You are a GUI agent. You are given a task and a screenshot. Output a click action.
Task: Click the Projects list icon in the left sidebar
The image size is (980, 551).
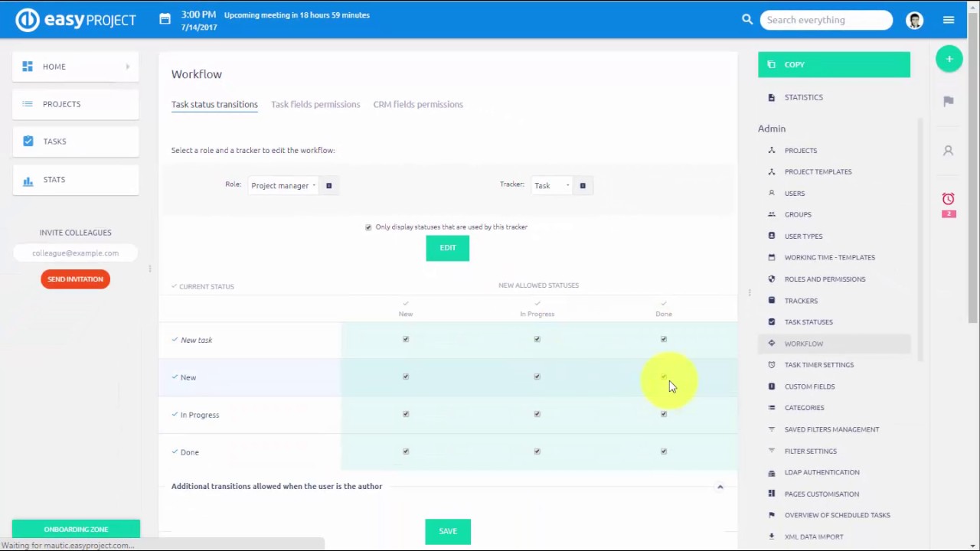[28, 104]
